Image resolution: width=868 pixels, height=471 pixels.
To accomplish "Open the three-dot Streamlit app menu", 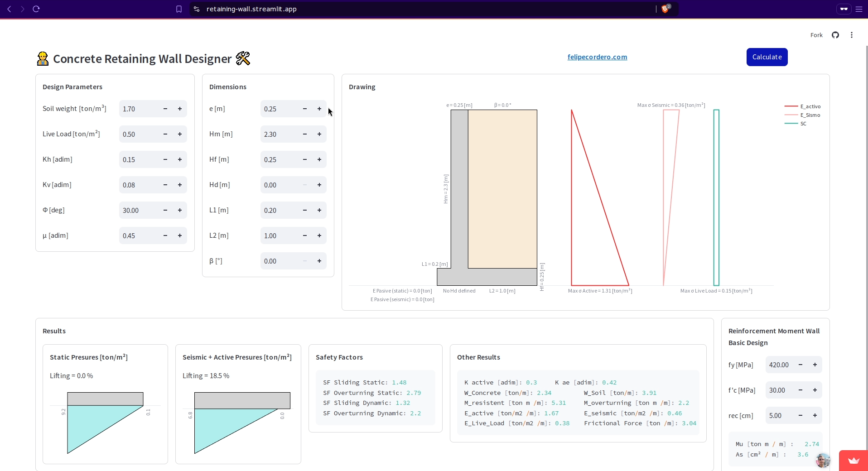I will [x=852, y=35].
